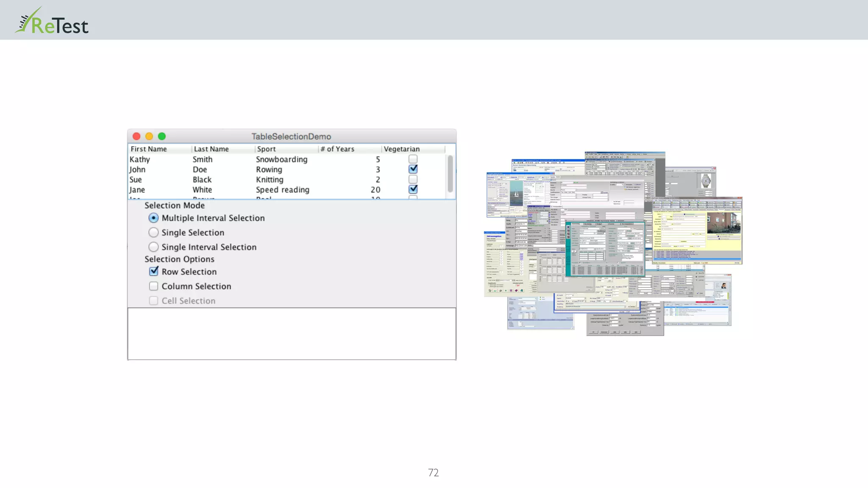Choose Single Interval Selection mode
Screen dimensions: 868x488
pyautogui.click(x=153, y=247)
